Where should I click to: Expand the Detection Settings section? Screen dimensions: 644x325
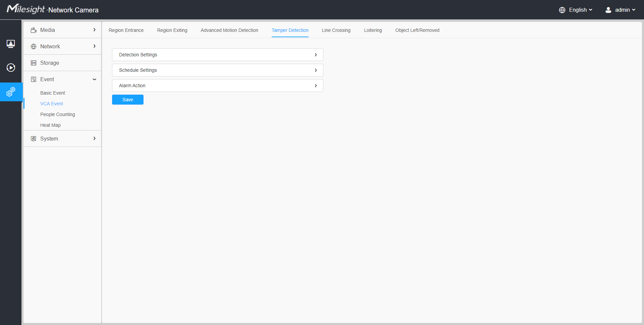(217, 55)
